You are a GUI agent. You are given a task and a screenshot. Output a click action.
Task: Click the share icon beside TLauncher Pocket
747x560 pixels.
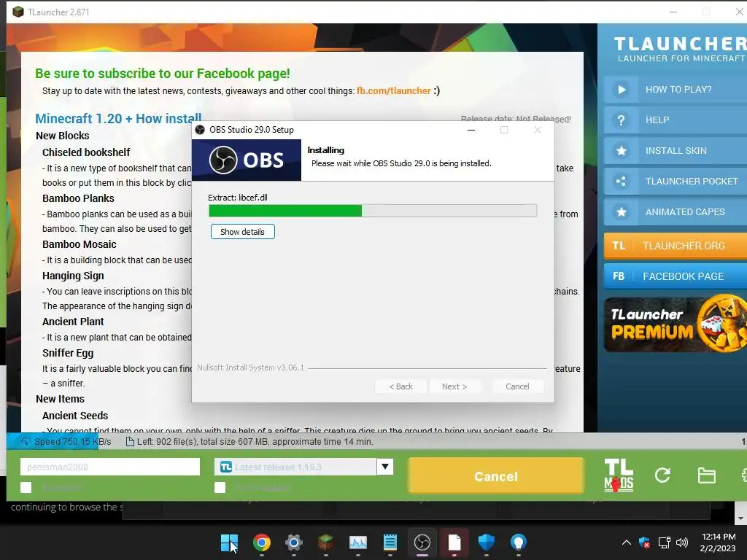tap(622, 182)
